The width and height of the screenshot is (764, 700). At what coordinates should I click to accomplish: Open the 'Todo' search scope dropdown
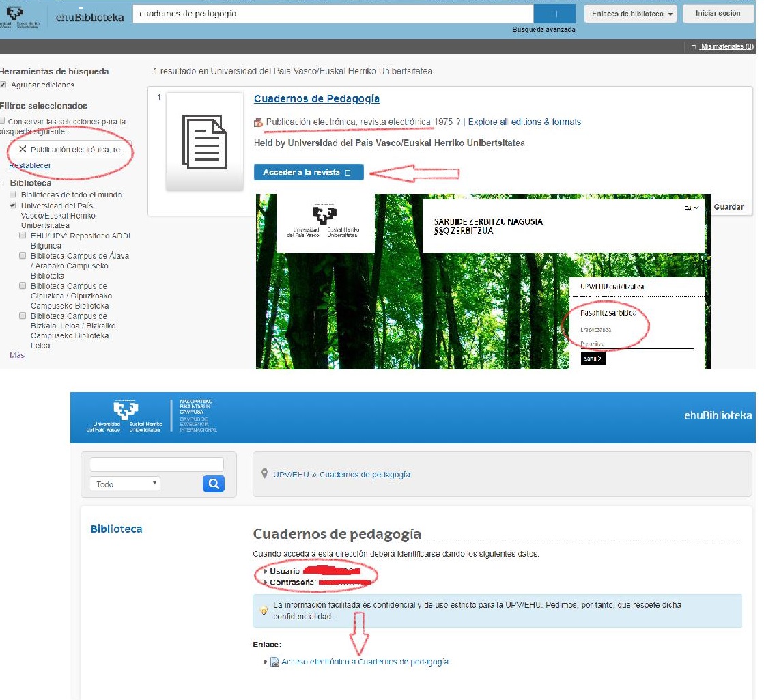click(124, 484)
